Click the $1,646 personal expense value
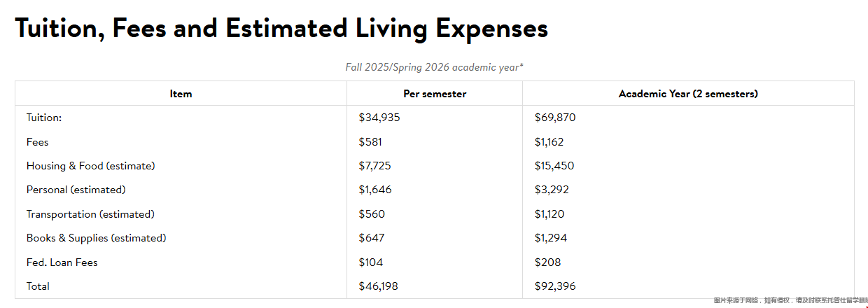This screenshot has width=868, height=308. click(375, 190)
